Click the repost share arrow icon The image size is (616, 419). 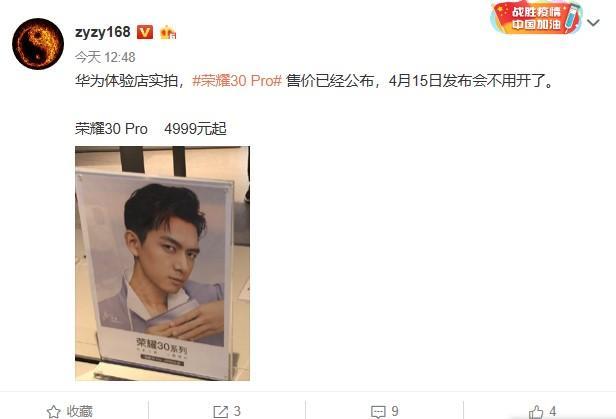220,412
